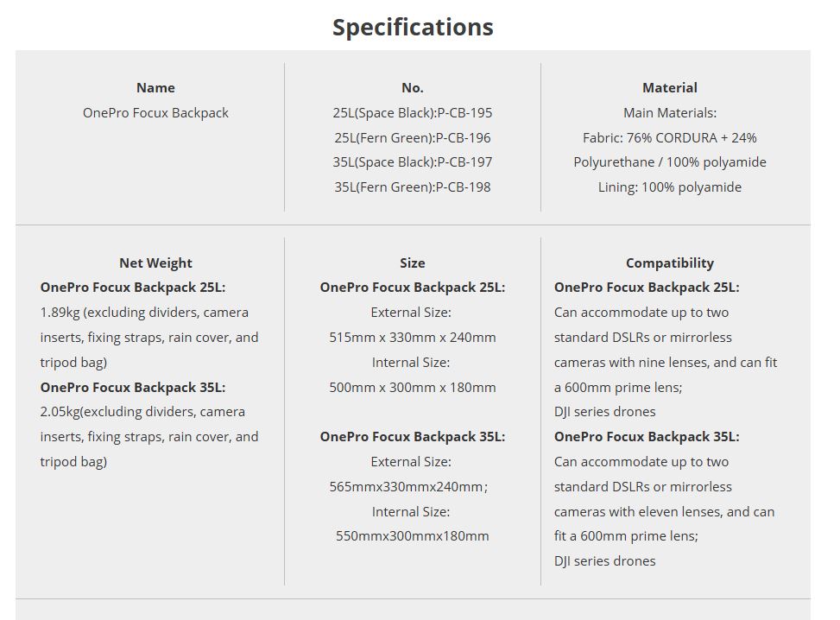
Task: Click the OnePro Focux Backpack product name
Action: (x=155, y=112)
